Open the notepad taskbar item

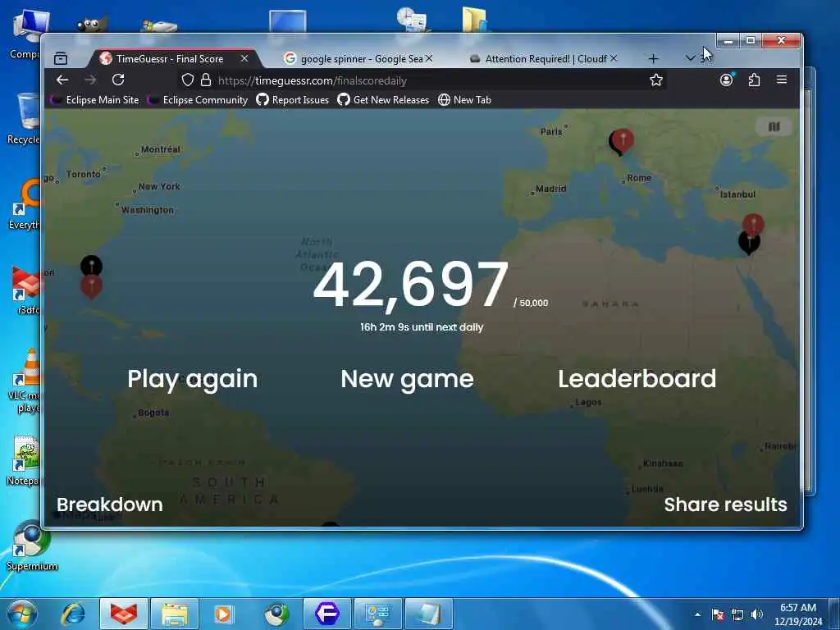[428, 614]
